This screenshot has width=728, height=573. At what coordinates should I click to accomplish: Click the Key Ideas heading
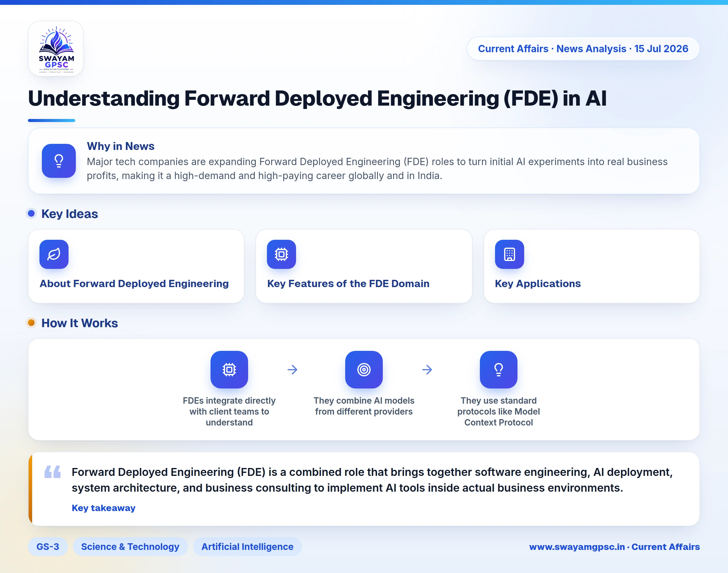70,214
